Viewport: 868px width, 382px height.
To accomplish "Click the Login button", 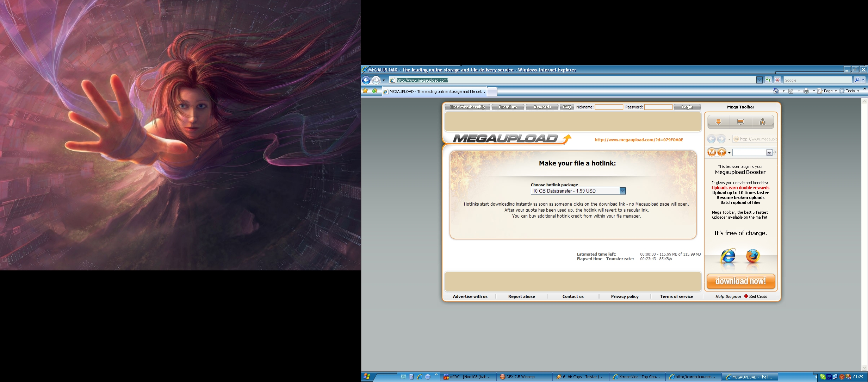I will pyautogui.click(x=687, y=107).
